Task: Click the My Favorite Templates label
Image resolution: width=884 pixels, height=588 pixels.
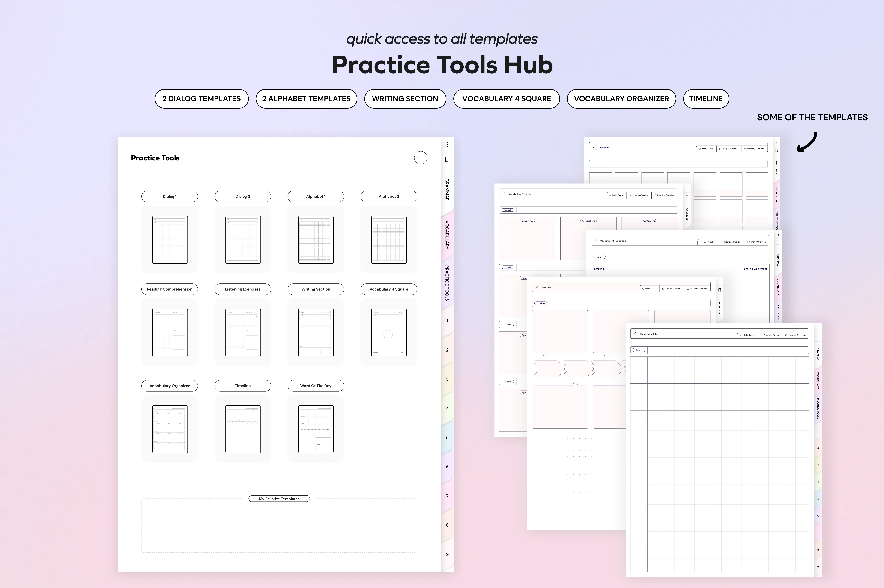Action: (279, 499)
